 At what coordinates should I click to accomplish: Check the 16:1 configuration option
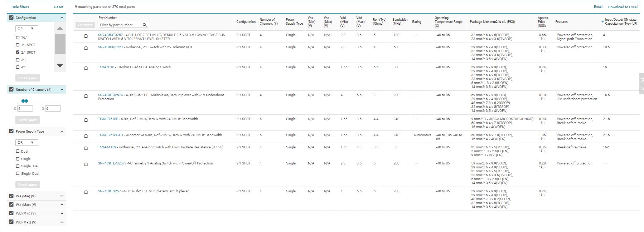(18, 37)
